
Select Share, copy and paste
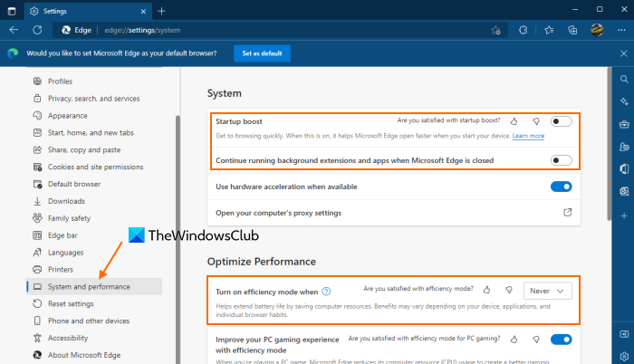click(x=94, y=149)
